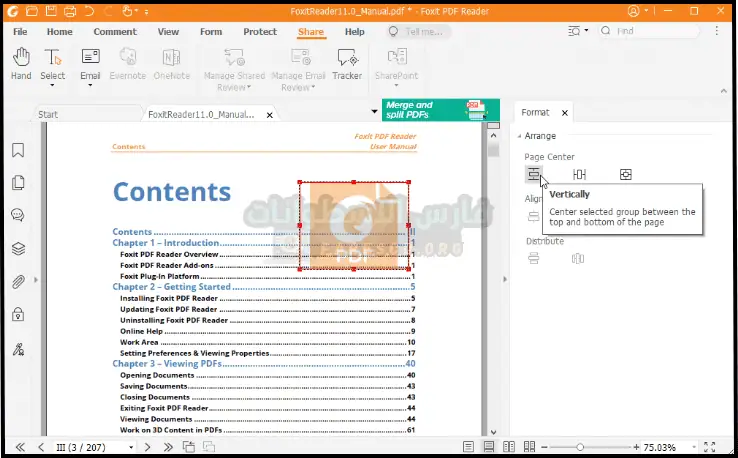Center selection both ways on page
The height and width of the screenshot is (458, 738).
tap(625, 175)
